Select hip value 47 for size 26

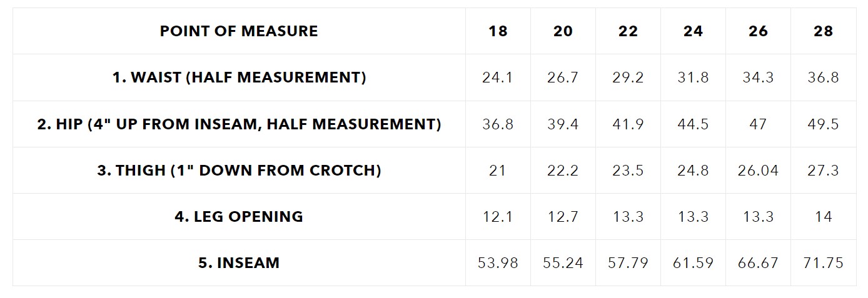[758, 124]
